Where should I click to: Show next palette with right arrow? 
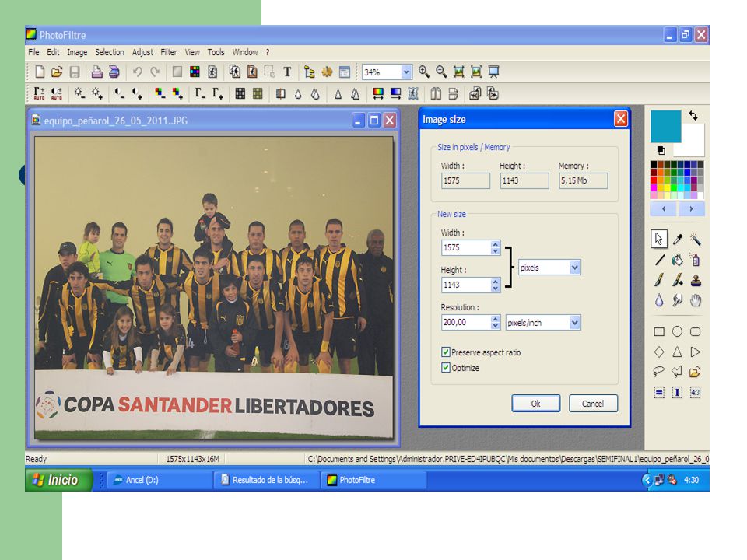coord(691,208)
